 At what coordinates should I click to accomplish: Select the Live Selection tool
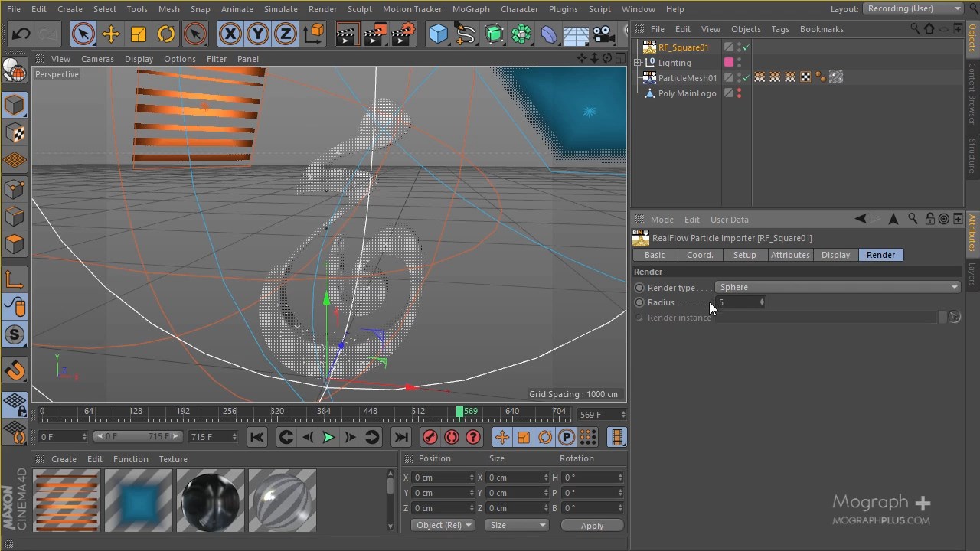coord(83,34)
